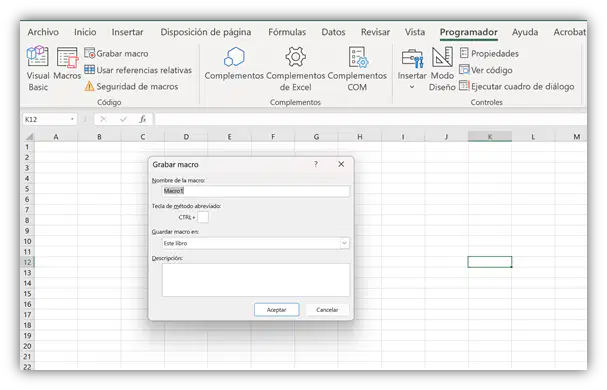The width and height of the screenshot is (607, 390).
Task: Open control Propiedades
Action: pyautogui.click(x=489, y=53)
